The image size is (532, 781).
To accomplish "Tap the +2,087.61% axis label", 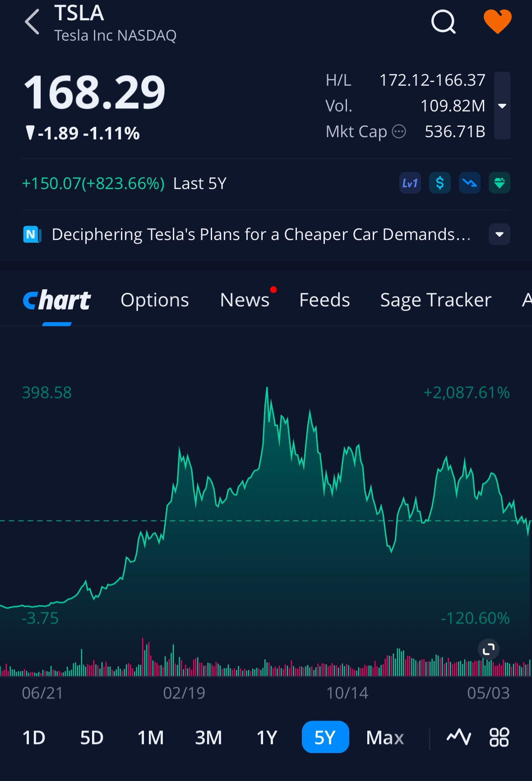I will tap(467, 393).
